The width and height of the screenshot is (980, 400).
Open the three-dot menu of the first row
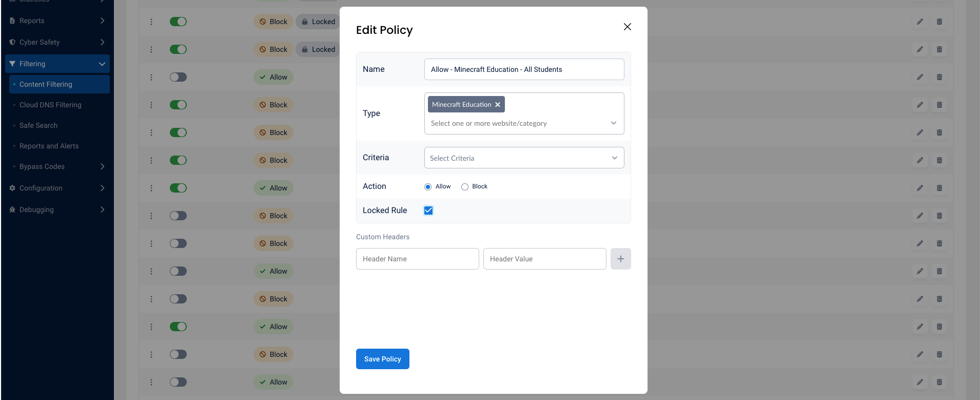[x=151, y=22]
